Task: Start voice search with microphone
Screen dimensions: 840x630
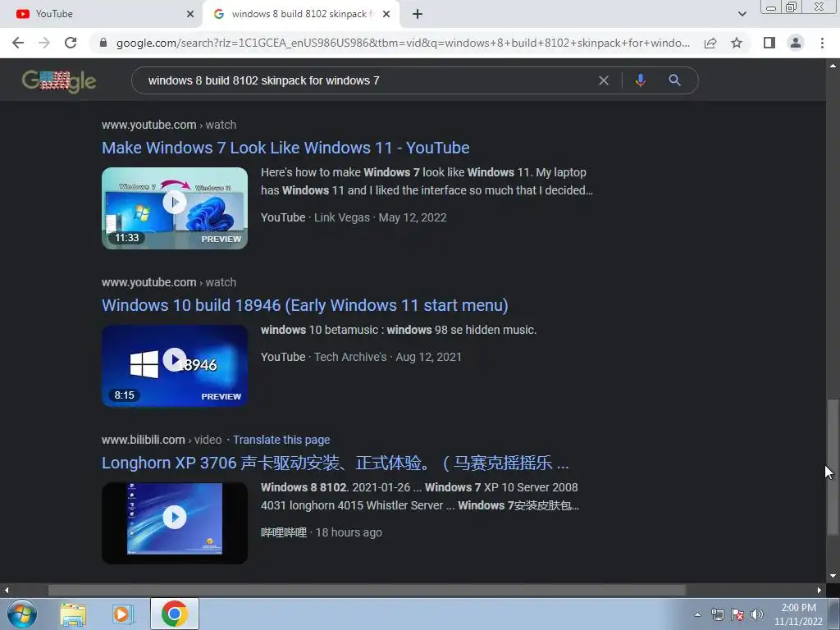Action: (x=640, y=80)
